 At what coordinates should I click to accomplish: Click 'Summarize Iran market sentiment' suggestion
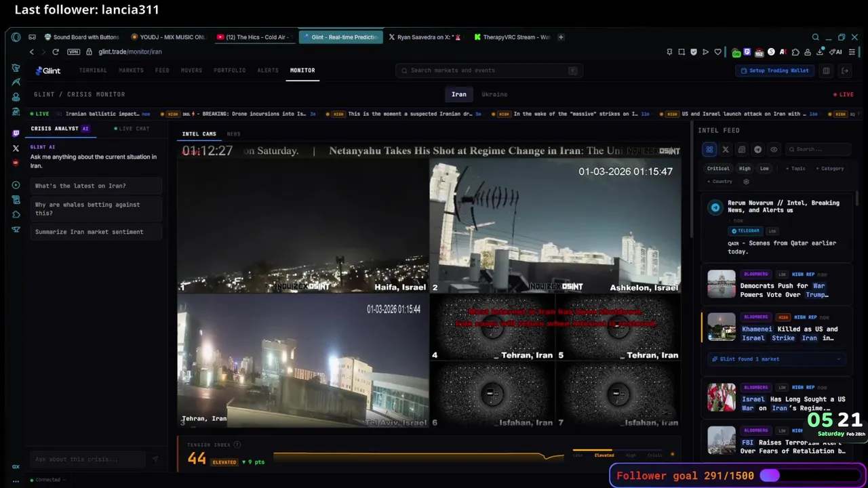96,232
